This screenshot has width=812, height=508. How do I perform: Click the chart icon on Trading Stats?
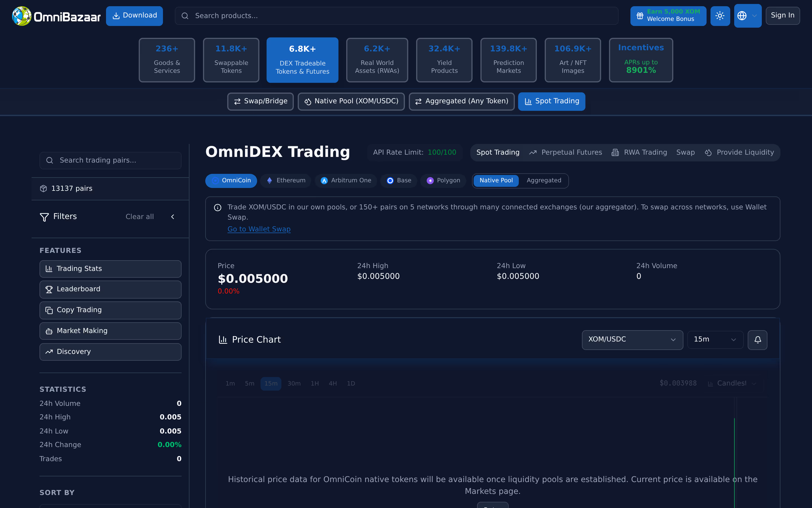(x=49, y=269)
